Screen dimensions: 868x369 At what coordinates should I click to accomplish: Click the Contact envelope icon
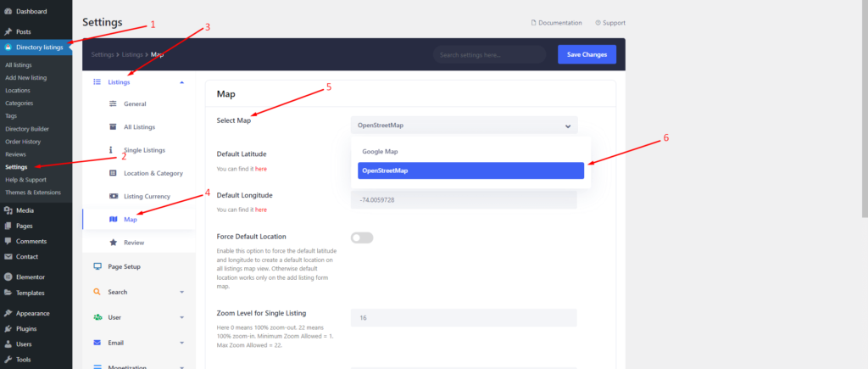pos(8,256)
